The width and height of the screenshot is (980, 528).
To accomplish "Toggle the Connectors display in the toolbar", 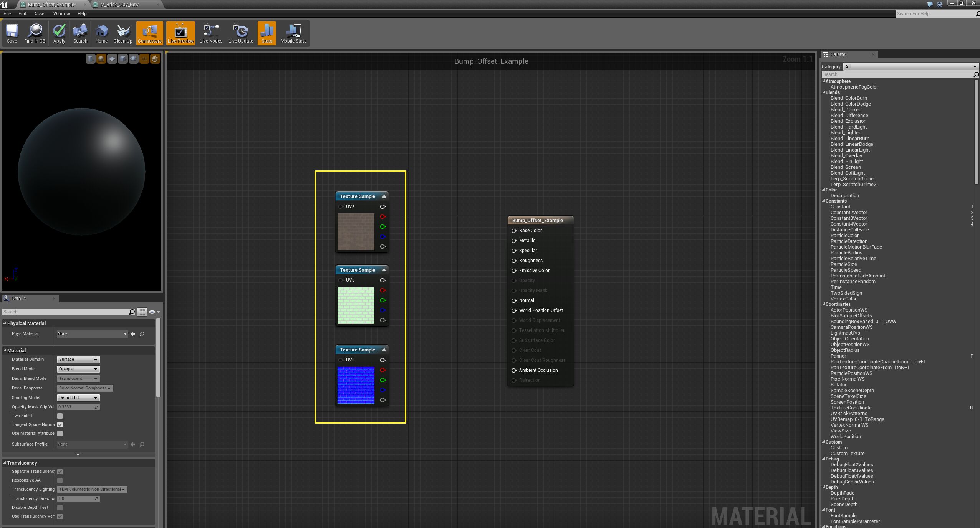I will tap(149, 33).
